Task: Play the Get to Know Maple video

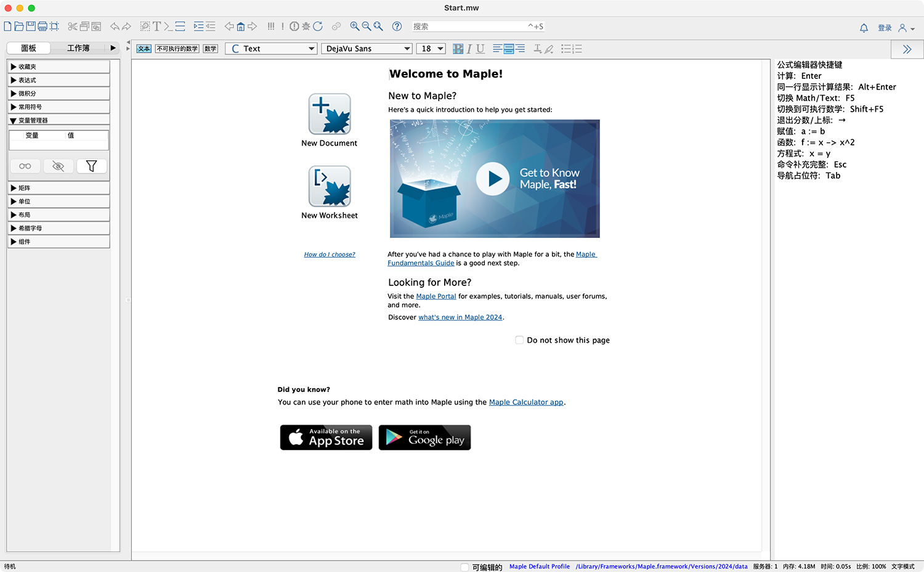Action: point(494,178)
